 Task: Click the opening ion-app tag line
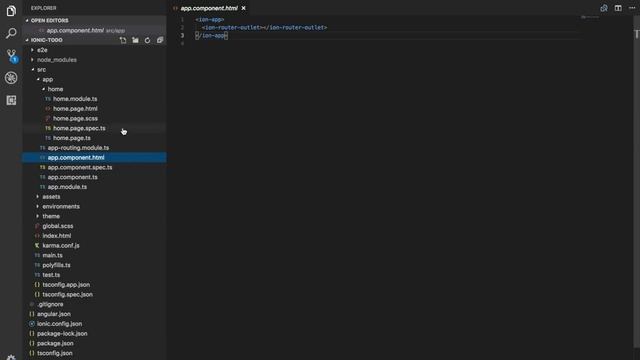pyautogui.click(x=209, y=19)
